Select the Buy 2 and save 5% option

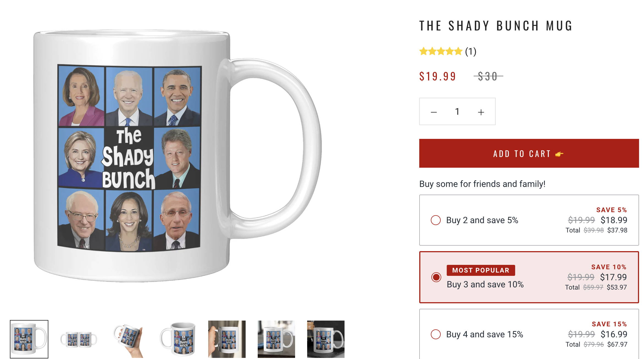[529, 220]
